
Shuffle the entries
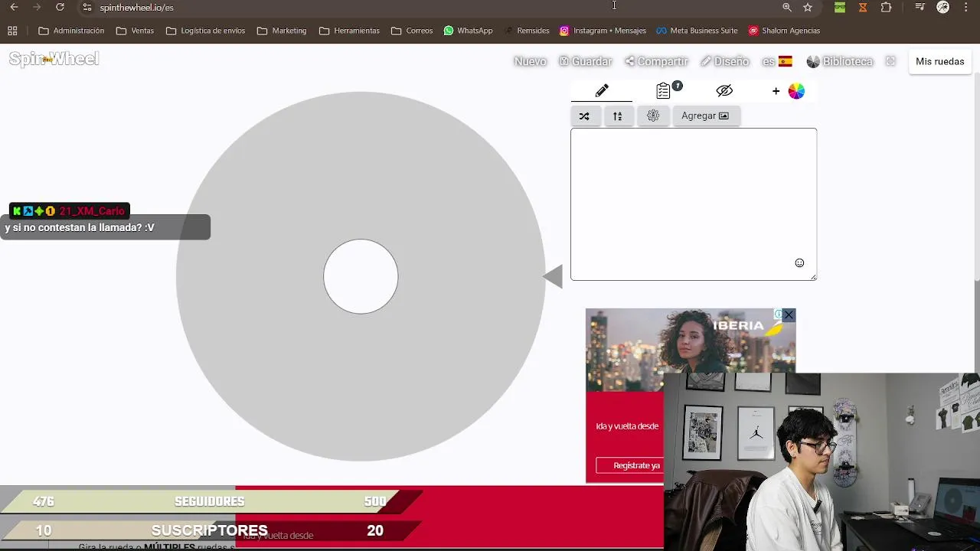coord(584,116)
